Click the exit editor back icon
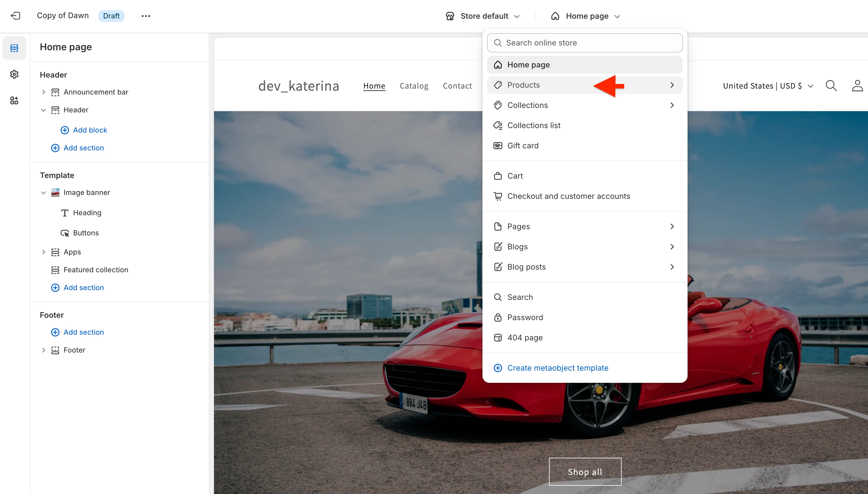The height and width of the screenshot is (494, 868). click(x=16, y=16)
